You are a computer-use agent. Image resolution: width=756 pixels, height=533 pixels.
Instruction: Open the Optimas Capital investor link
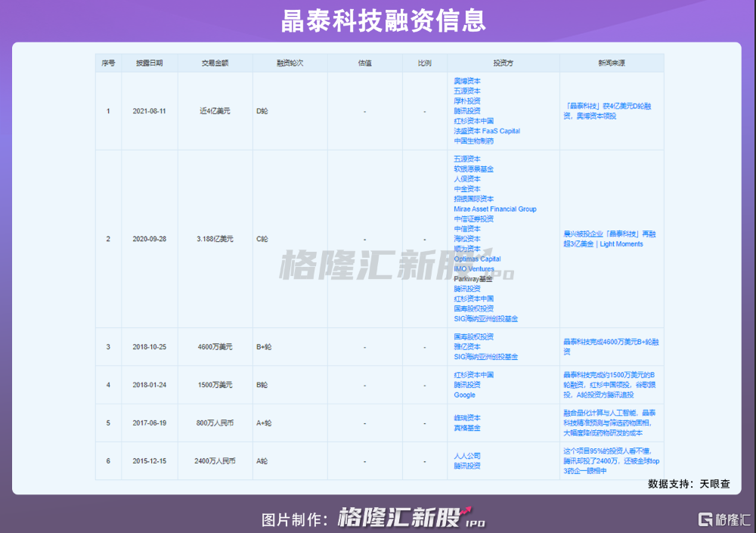pos(477,259)
